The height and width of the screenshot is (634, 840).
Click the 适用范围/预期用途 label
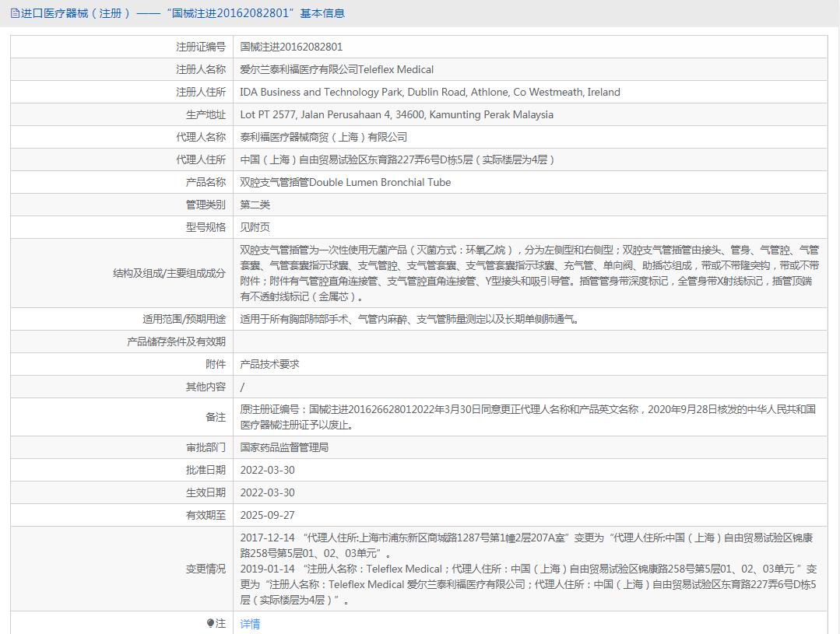tap(184, 319)
